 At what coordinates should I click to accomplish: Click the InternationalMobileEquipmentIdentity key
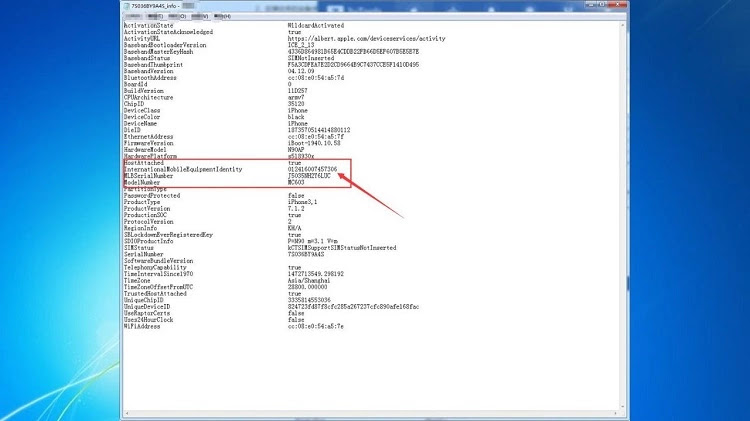(183, 169)
